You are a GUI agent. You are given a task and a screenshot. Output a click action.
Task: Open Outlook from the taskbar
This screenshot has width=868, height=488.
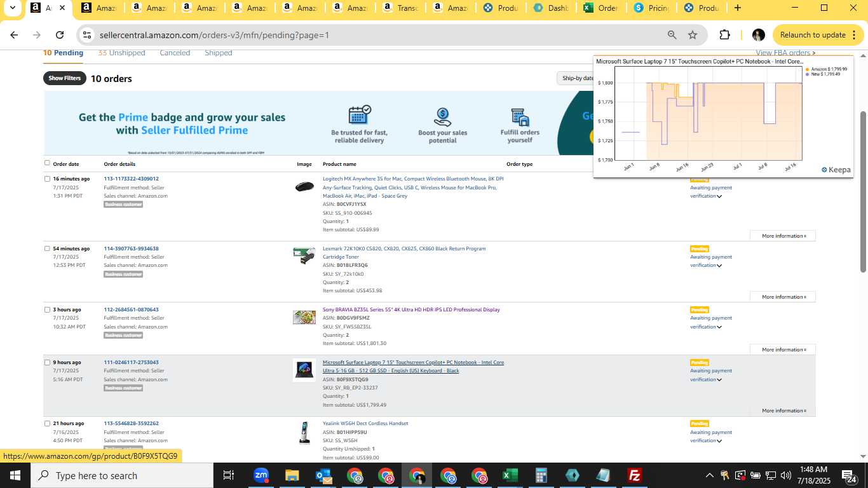point(323,475)
